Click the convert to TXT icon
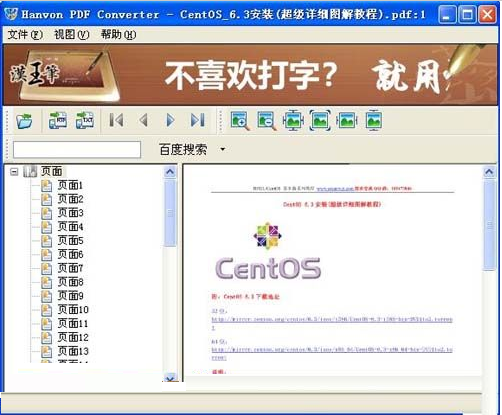This screenshot has height=415, width=502. point(85,120)
